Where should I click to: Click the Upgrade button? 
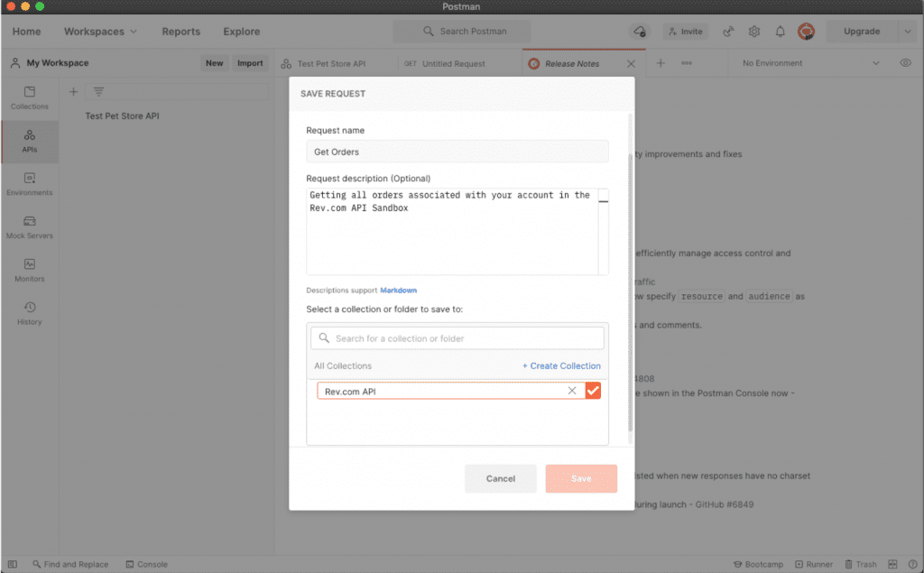pos(862,32)
